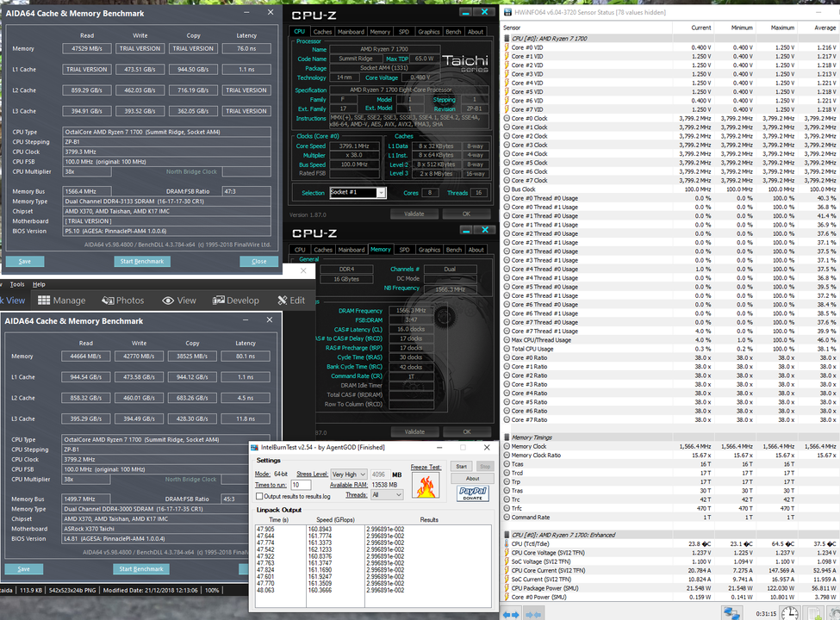Click icon beside Core #7 Ratio
Image resolution: width=840 pixels, height=620 pixels.
point(507,419)
